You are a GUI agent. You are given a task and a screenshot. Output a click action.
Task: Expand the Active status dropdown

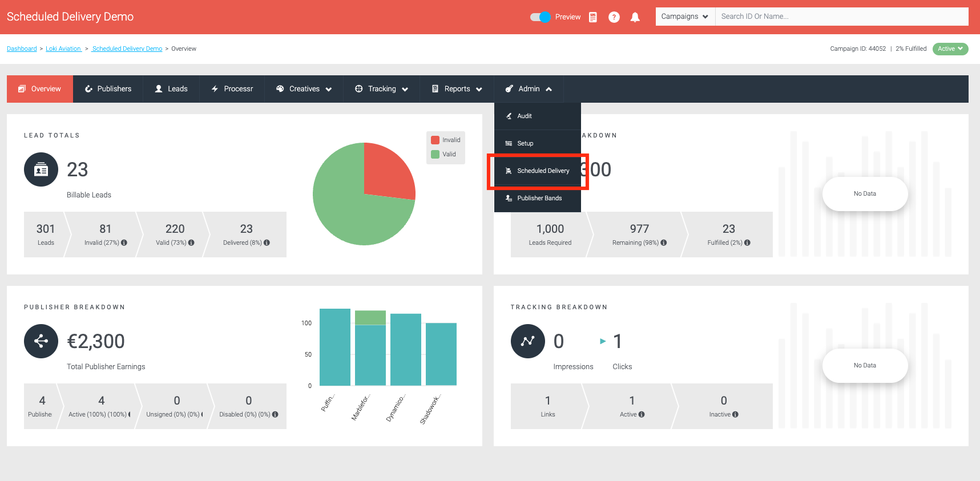(x=950, y=49)
